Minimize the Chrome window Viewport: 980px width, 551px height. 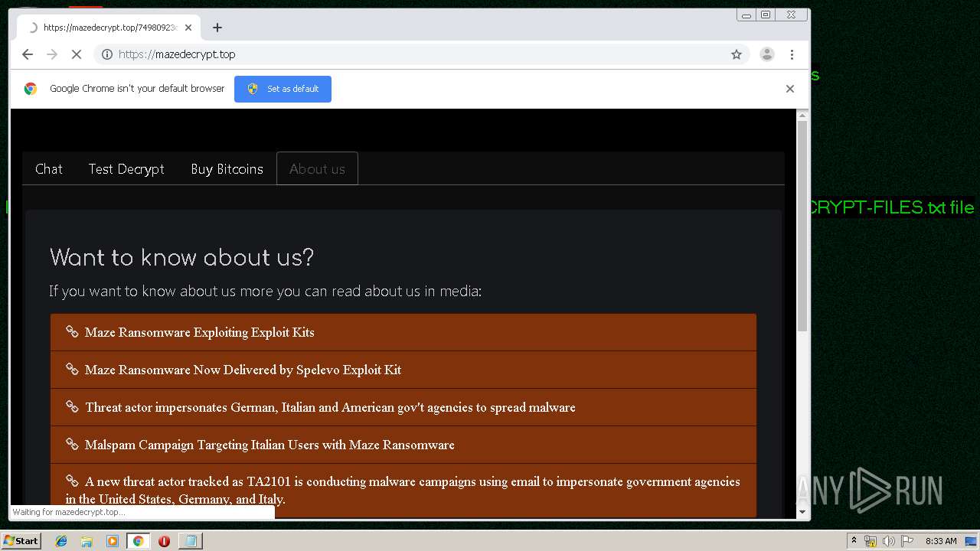(x=746, y=15)
